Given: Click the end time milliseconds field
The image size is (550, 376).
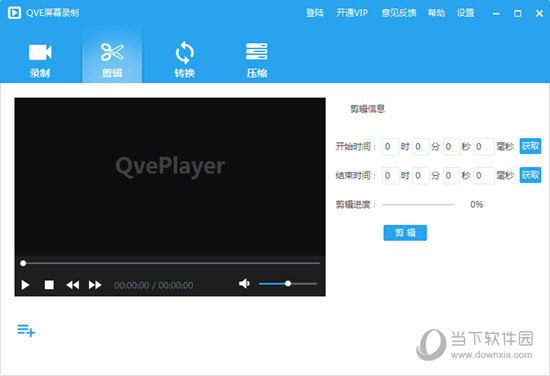Looking at the screenshot, I should (x=484, y=175).
